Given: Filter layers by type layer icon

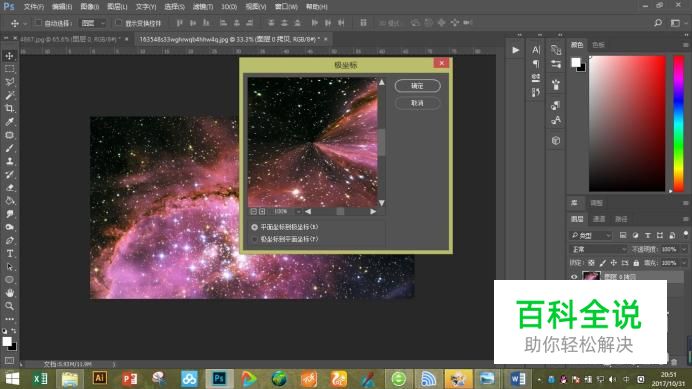Looking at the screenshot, I should point(647,235).
